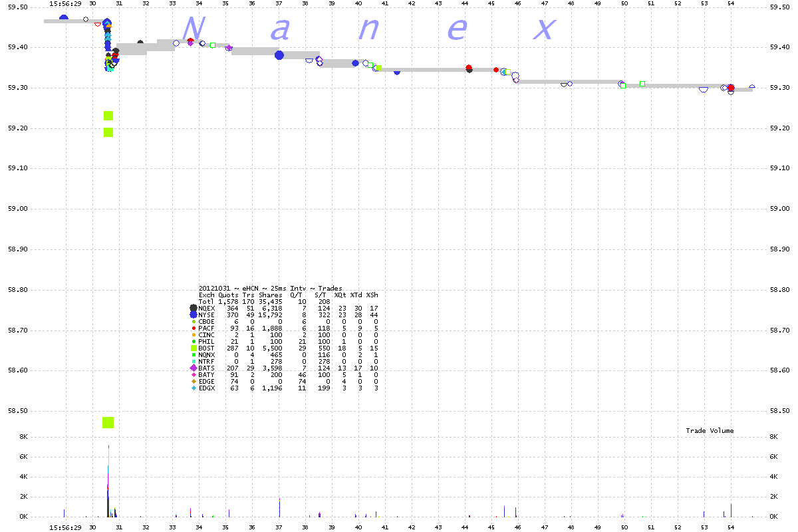Click the lime square trade marker near 59.19
Image resolution: width=798 pixels, height=532 pixels.
pyautogui.click(x=108, y=132)
